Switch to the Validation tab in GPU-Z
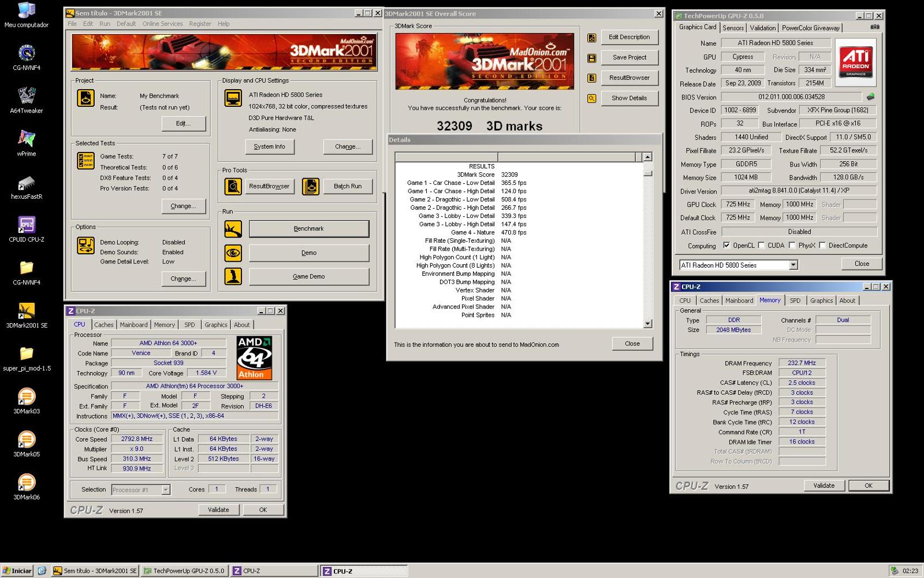Viewport: 924px width, 578px height. (762, 28)
